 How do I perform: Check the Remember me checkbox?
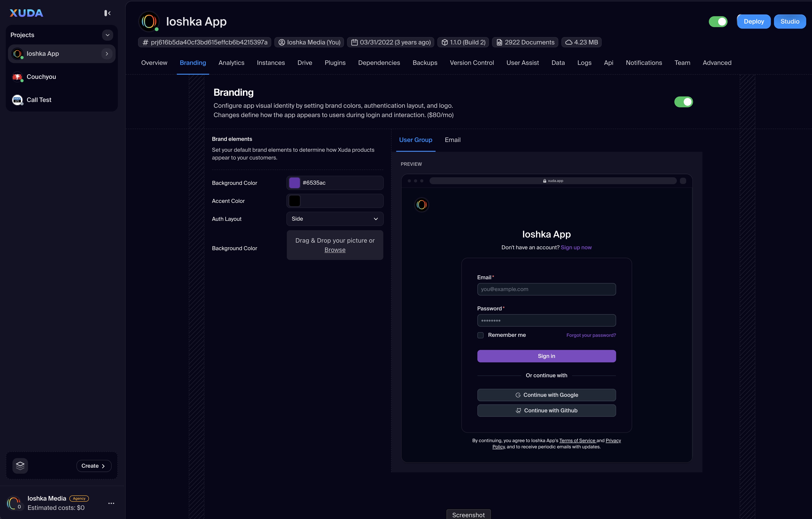480,335
